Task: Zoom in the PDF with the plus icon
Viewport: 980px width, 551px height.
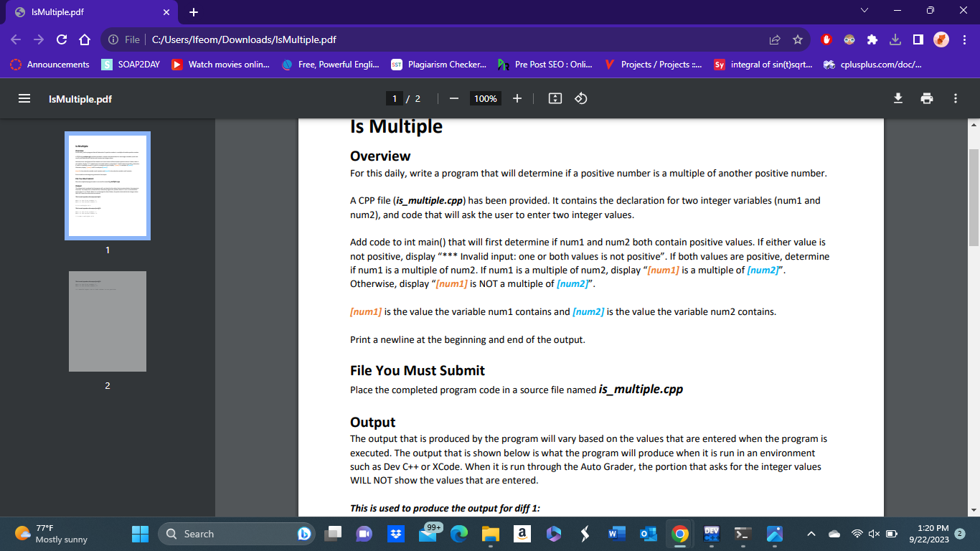Action: tap(517, 98)
